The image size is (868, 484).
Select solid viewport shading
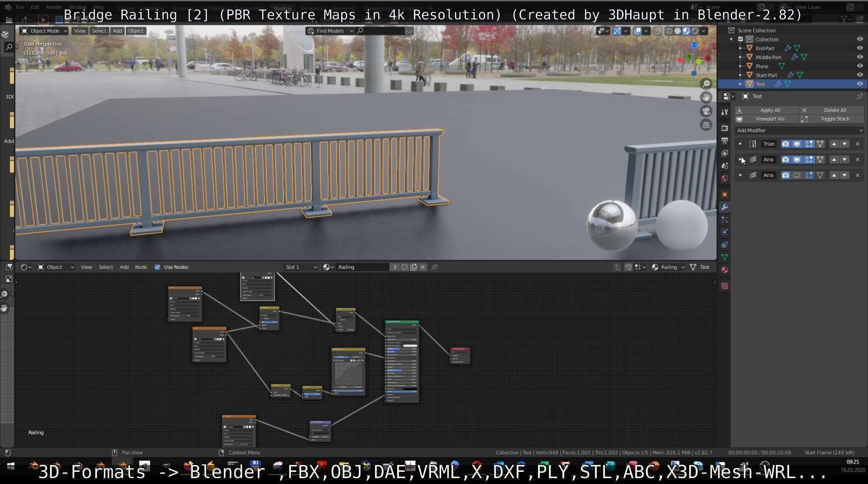pos(678,31)
